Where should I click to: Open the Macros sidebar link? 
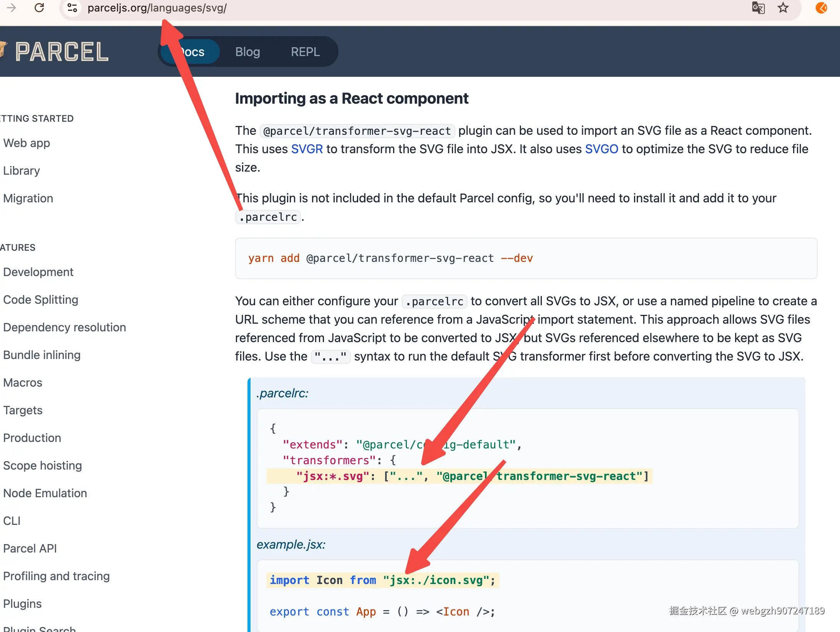click(x=23, y=382)
